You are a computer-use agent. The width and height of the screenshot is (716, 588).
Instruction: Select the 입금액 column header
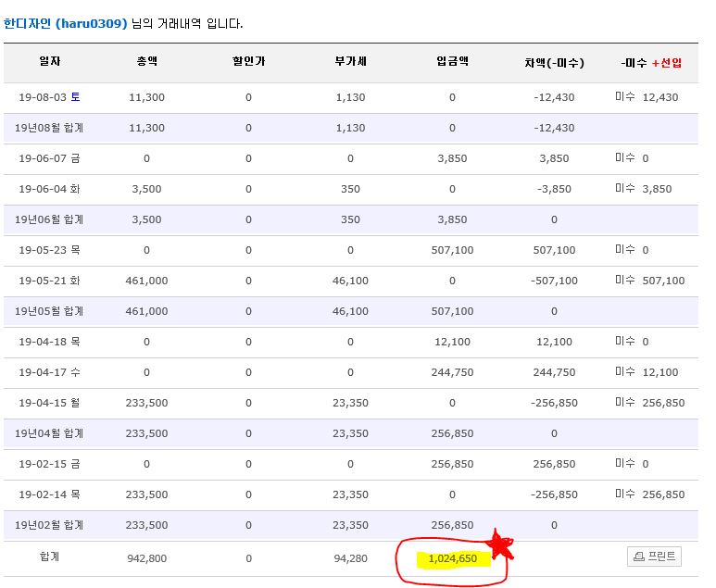[452, 62]
